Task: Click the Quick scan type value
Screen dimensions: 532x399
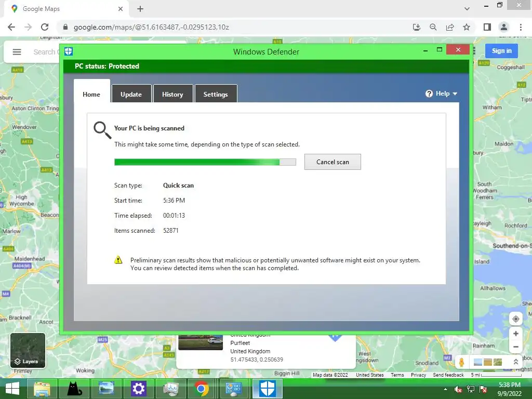Action: click(179, 185)
